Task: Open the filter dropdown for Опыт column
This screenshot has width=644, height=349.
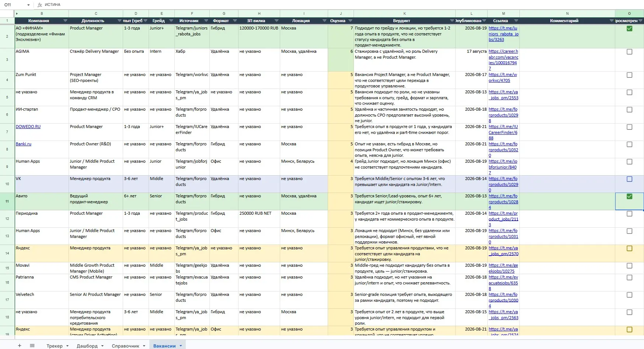Action: click(145, 21)
